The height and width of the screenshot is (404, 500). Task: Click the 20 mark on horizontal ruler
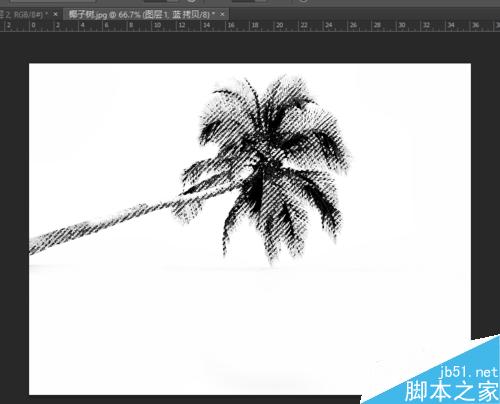pyautogui.click(x=279, y=25)
